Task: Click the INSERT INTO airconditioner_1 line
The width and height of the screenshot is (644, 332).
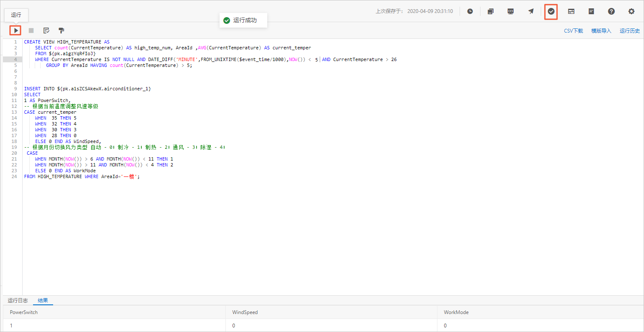Action: coord(87,89)
